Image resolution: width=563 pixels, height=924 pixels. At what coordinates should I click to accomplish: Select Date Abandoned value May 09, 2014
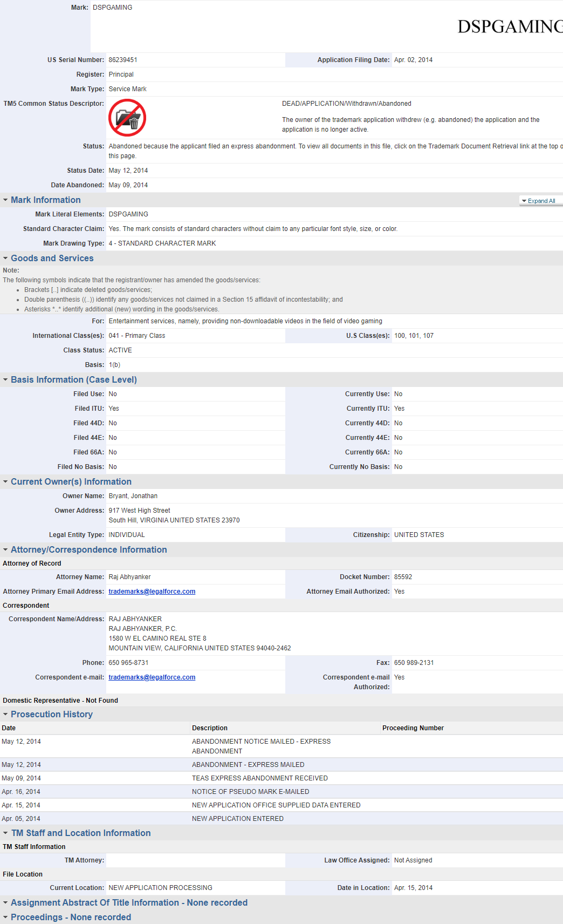(128, 185)
